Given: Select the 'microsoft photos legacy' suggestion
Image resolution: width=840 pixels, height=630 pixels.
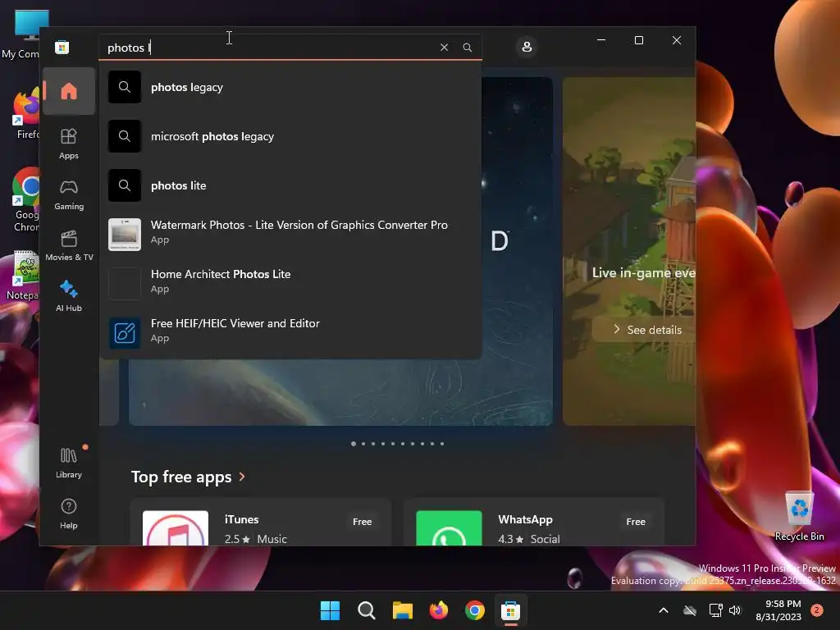Looking at the screenshot, I should point(290,137).
